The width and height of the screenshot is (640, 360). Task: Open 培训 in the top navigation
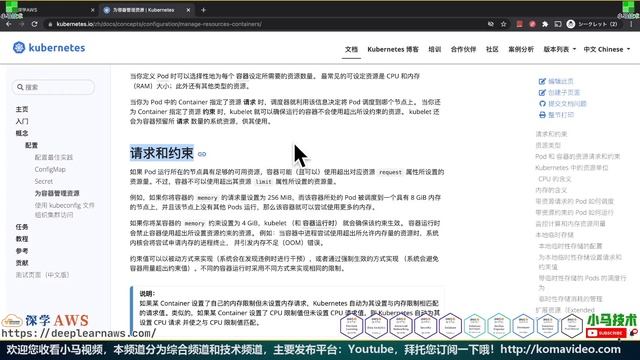pyautogui.click(x=434, y=49)
